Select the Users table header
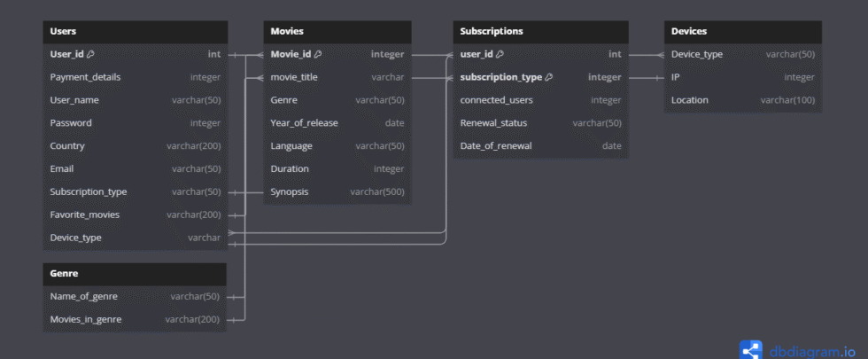Image resolution: width=868 pixels, height=359 pixels. coord(135,31)
